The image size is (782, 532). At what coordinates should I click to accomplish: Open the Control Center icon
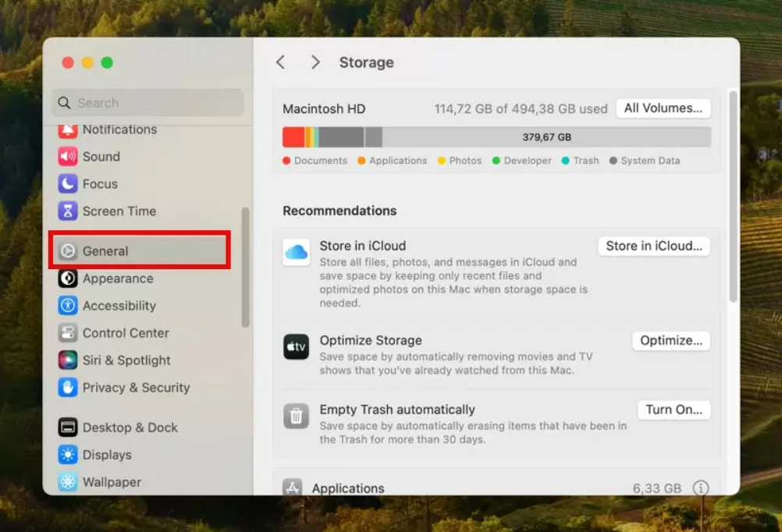(x=68, y=332)
